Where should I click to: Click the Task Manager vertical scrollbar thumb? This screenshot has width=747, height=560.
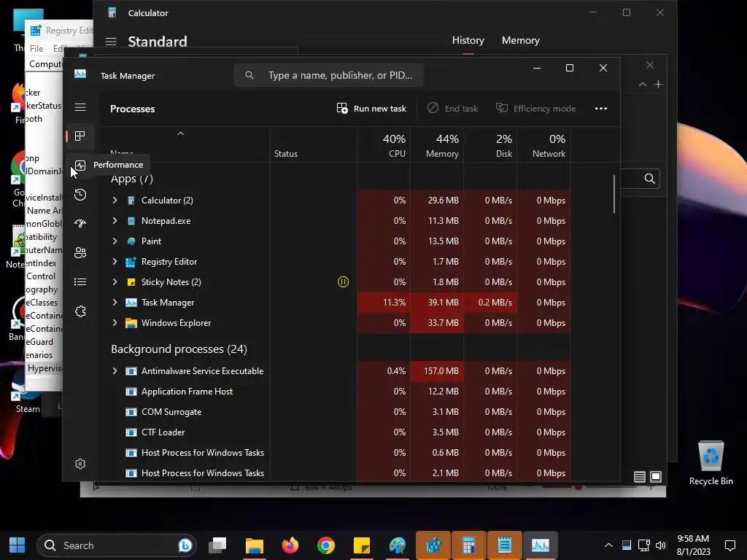coord(614,194)
